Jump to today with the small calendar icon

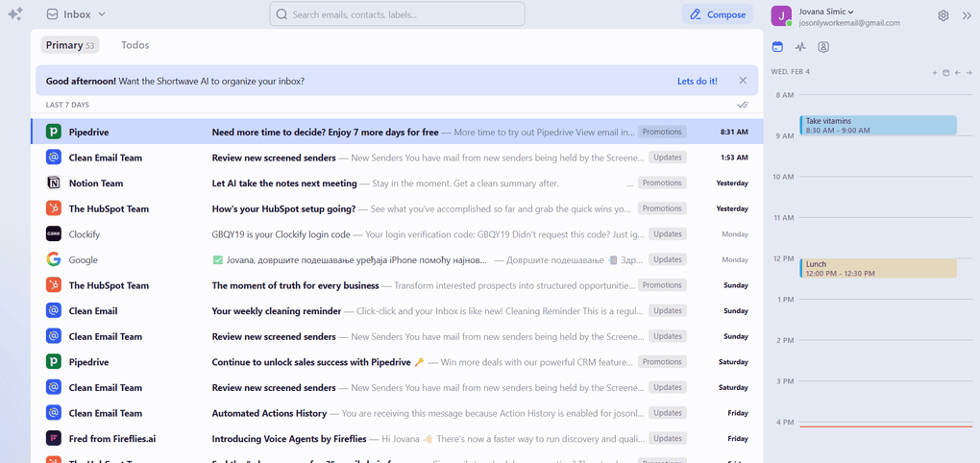point(945,72)
